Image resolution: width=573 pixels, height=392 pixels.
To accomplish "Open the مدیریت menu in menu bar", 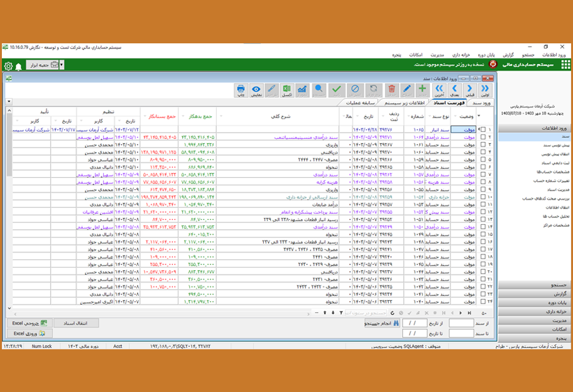I will (437, 55).
